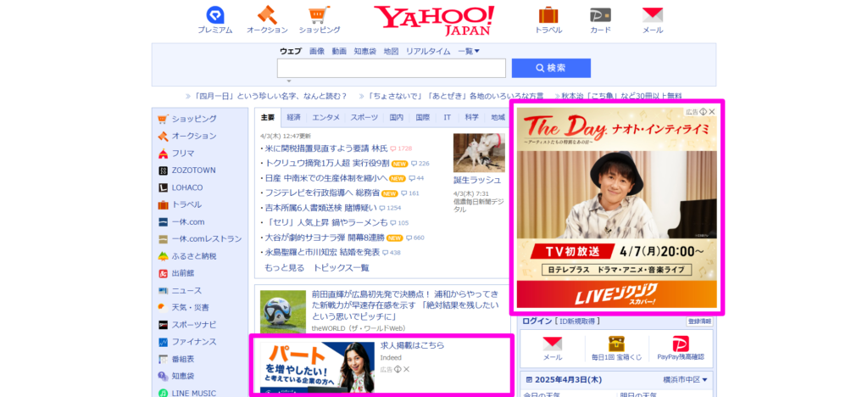Open ZOZOTOWN in the left sidebar
This screenshot has width=868, height=397.
pos(193,170)
